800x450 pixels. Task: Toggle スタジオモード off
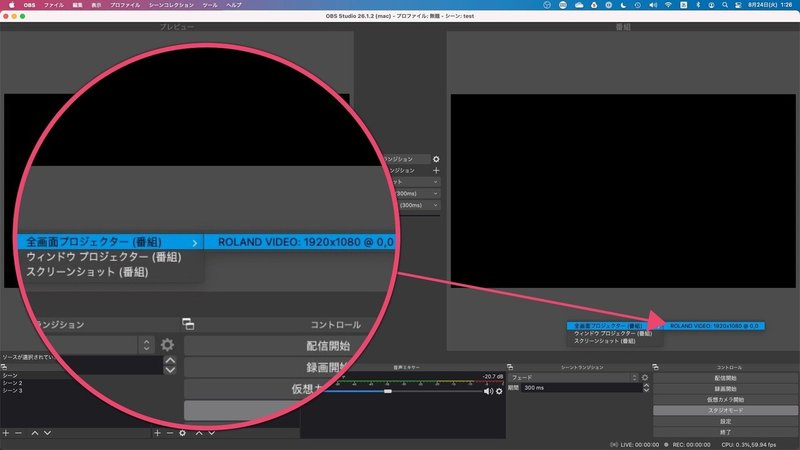pos(725,410)
